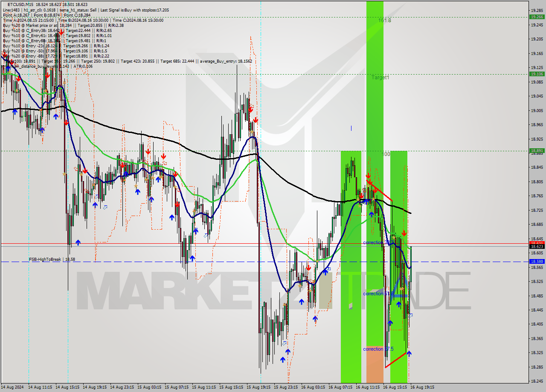The height and width of the screenshot is (392, 546).
Task: Click 'Buy %20 @ Market price' line
Action: (64, 25)
